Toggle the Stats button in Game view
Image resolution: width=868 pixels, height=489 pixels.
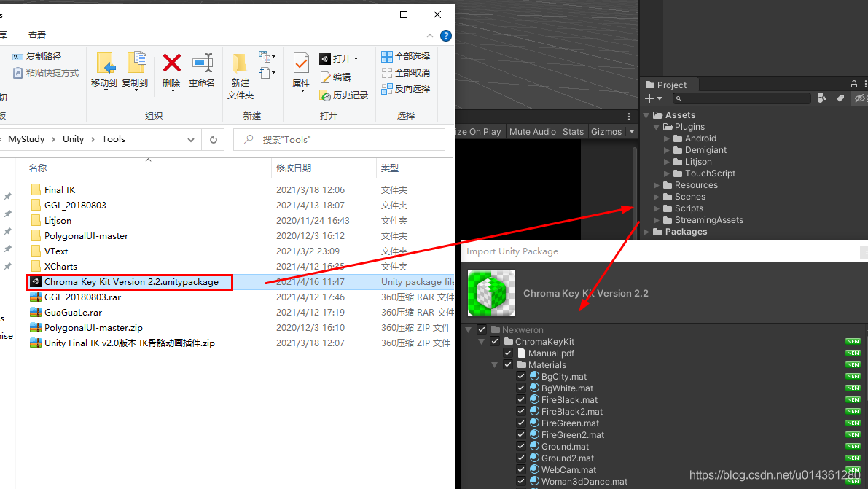click(x=573, y=131)
